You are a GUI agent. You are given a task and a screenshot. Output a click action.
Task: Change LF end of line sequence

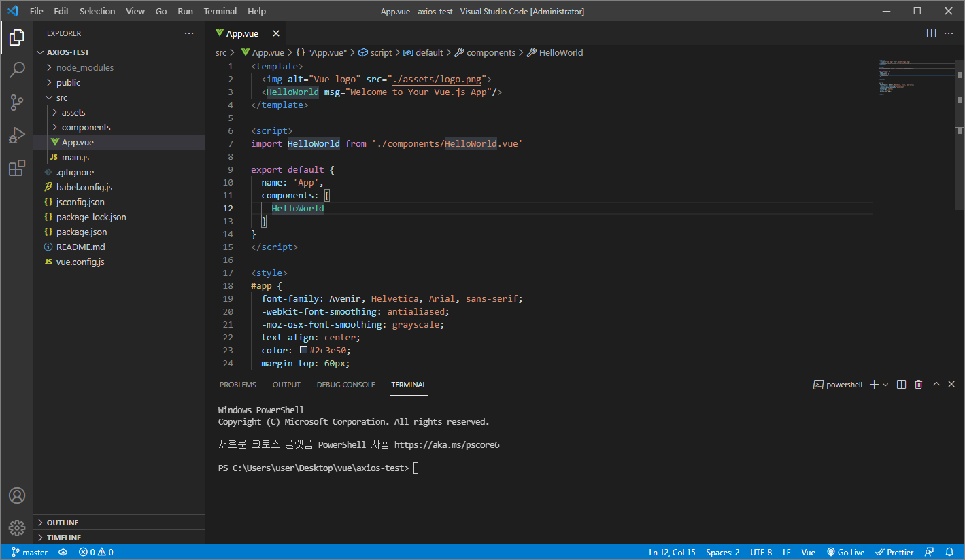click(x=787, y=553)
